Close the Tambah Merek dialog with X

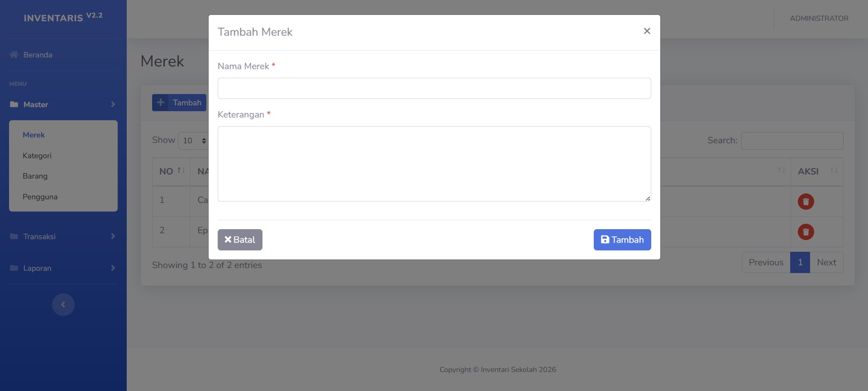coord(647,31)
